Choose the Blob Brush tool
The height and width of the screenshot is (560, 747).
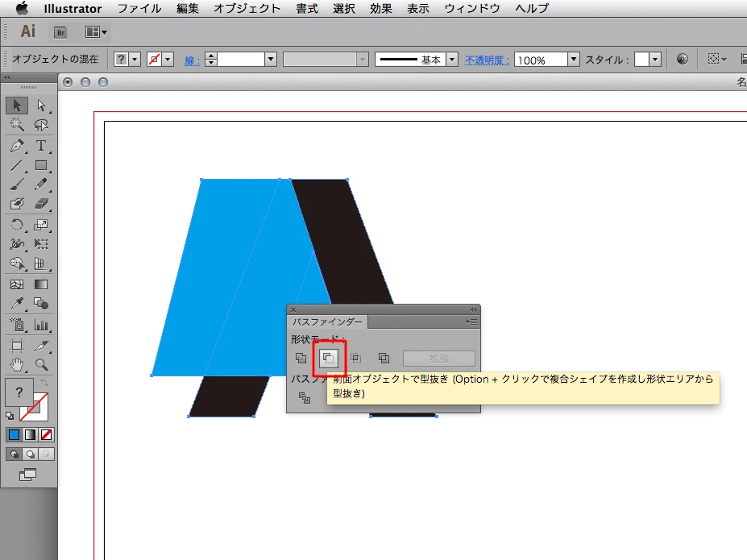pyautogui.click(x=17, y=205)
